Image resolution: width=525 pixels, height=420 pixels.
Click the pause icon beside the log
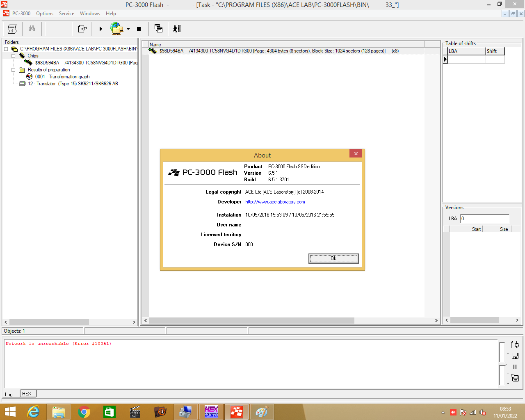point(515,367)
